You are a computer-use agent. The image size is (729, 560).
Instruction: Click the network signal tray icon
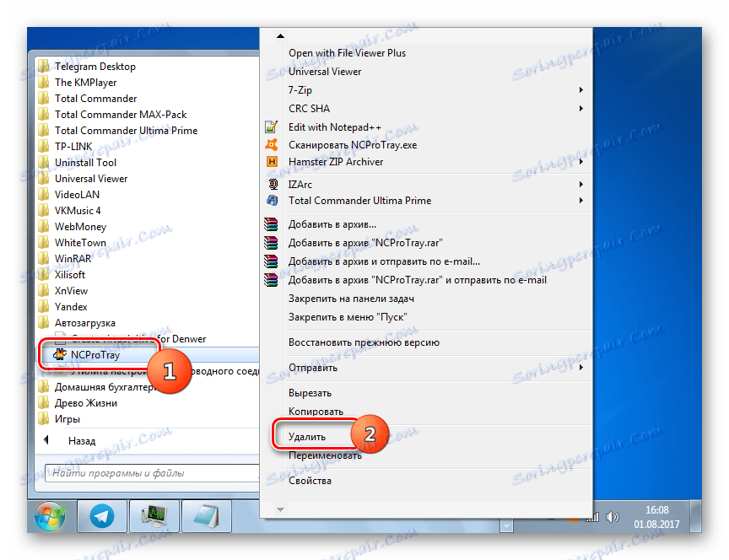(x=591, y=517)
